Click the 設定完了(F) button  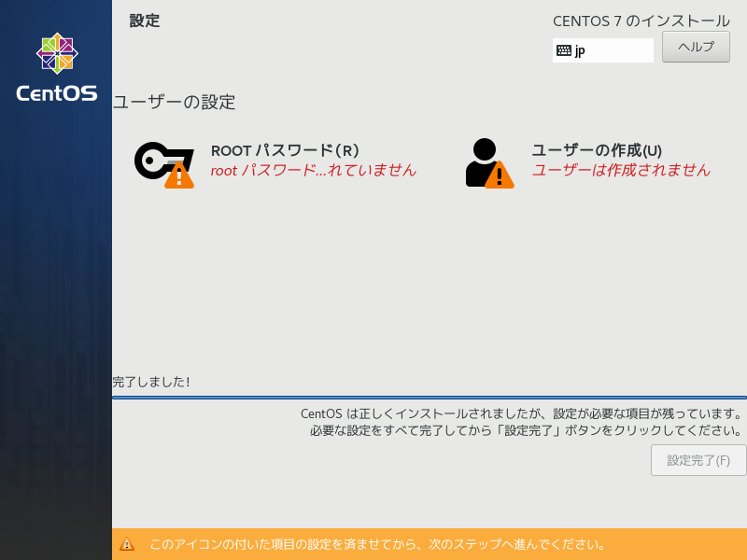[698, 460]
